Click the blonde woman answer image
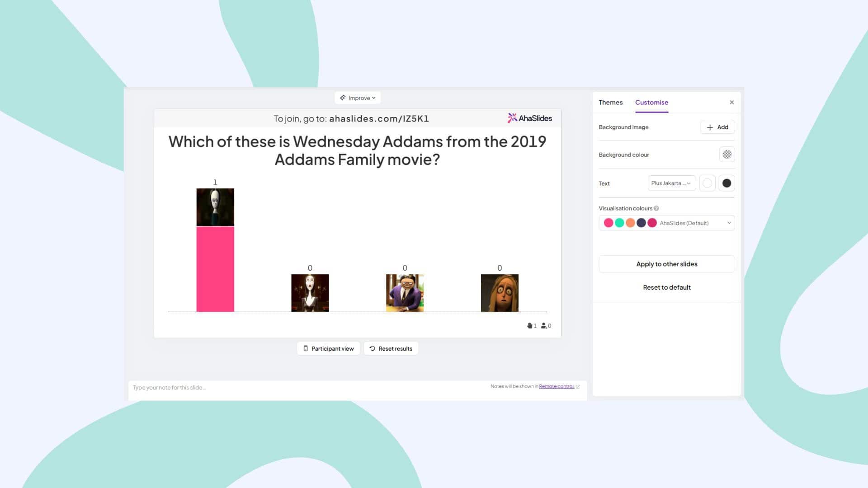The width and height of the screenshot is (868, 488). pos(500,293)
